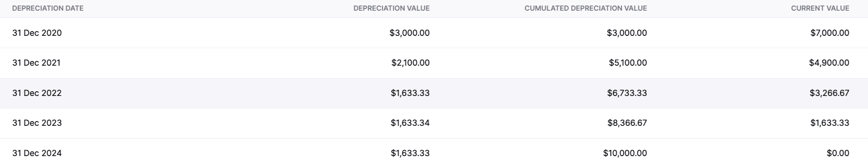The image size is (868, 168).
Task: Open the 31 Dec 2024 depreciation row
Action: pos(434,153)
